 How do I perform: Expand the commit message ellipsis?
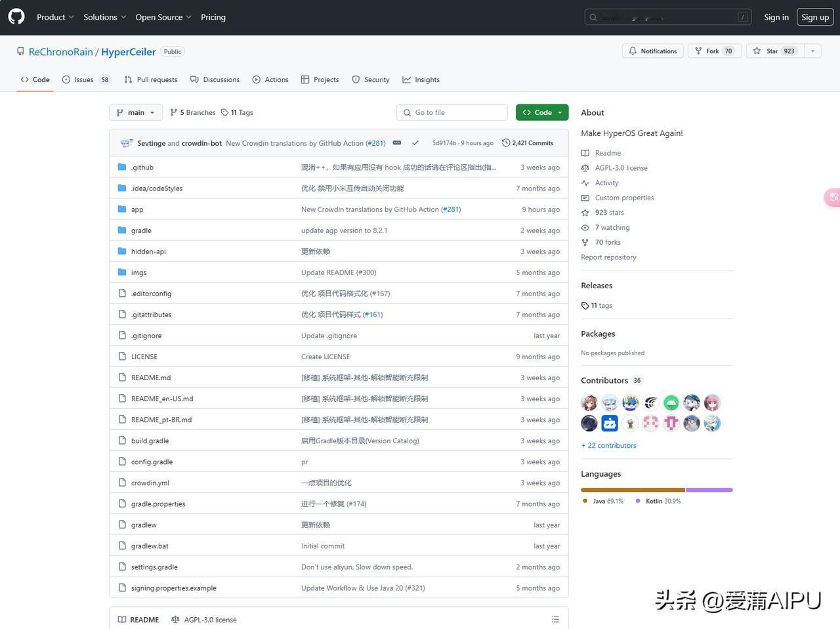coord(397,142)
